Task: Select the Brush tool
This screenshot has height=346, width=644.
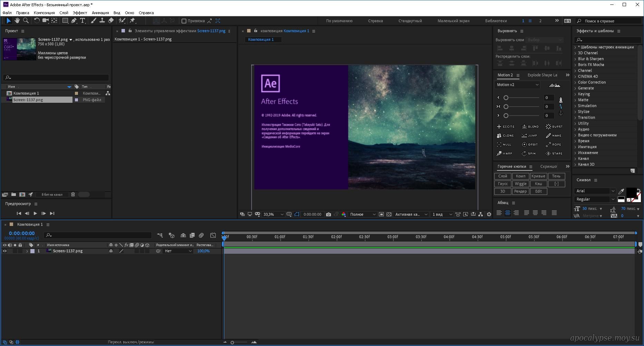Action: (94, 21)
